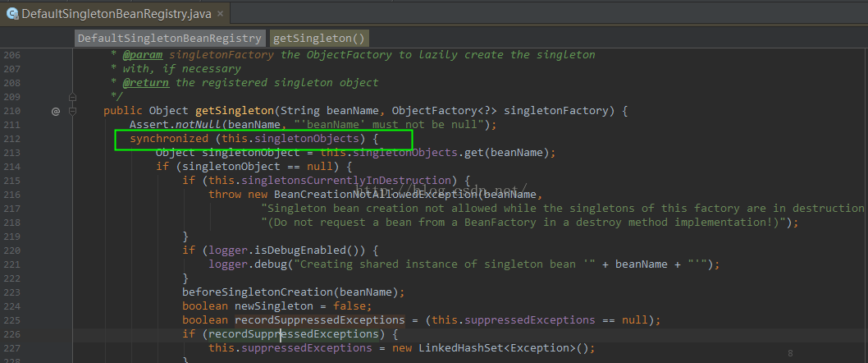Click the getSingleton() breadcrumb
Image resolution: width=868 pixels, height=363 pixels.
(x=319, y=39)
